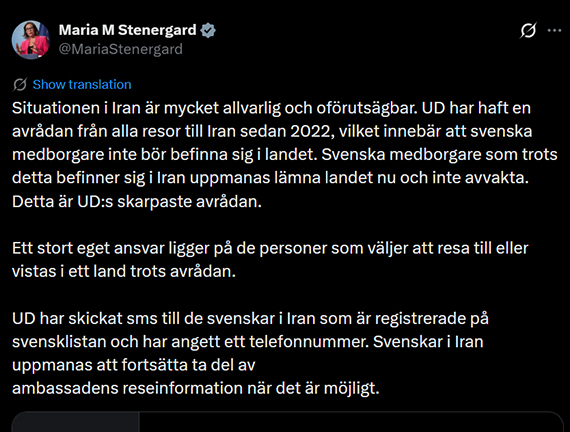This screenshot has height=432, width=570.
Task: Click the paragraph starting "Ett stort eget ansvar"
Action: click(270, 260)
